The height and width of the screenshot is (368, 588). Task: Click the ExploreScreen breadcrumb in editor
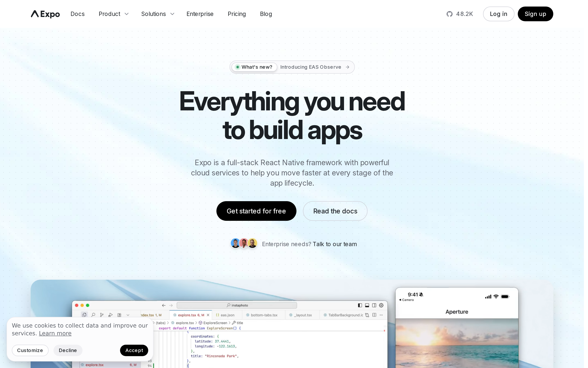pos(213,323)
